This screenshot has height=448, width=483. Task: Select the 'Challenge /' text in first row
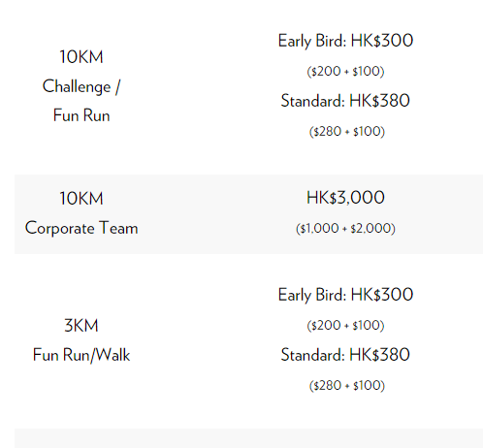coord(81,86)
